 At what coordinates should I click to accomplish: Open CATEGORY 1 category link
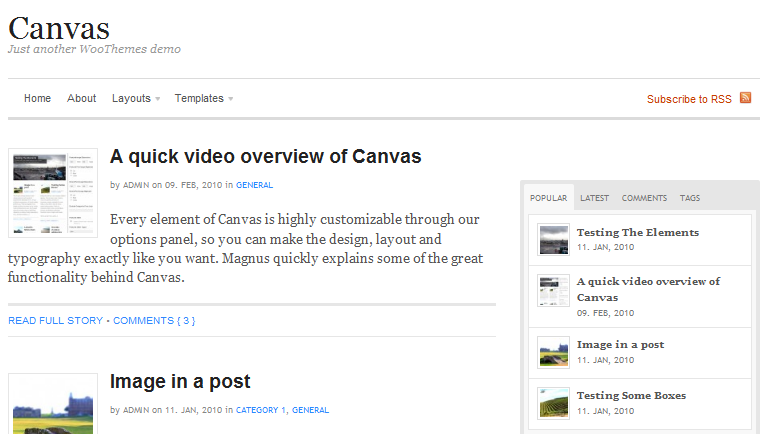260,410
